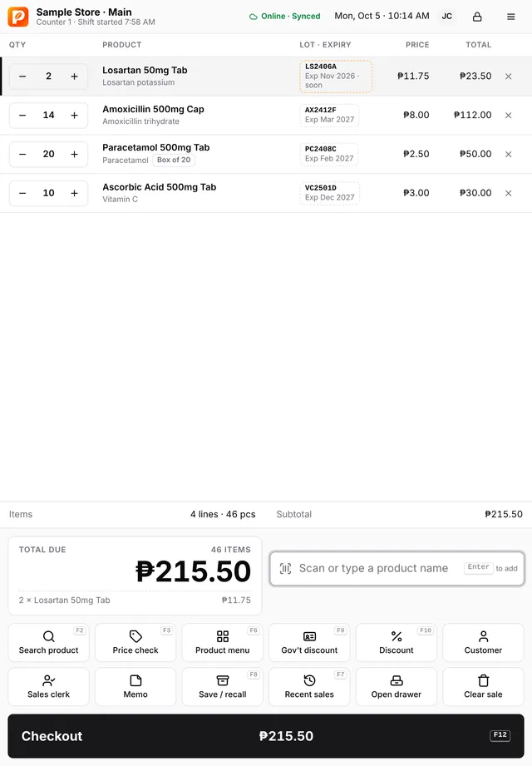Click the ₱50.00 line total
Viewport: 532px width, 766px height.
475,155
